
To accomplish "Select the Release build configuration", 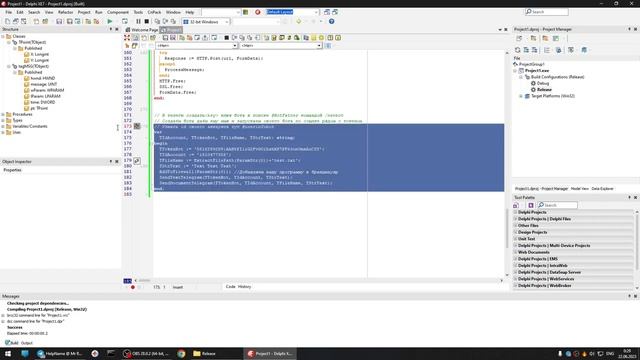I will coord(544,89).
